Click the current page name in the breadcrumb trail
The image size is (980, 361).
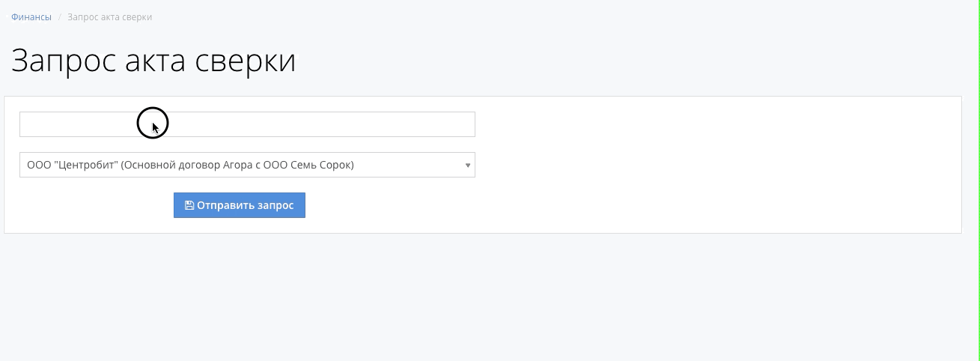pyautogui.click(x=109, y=16)
